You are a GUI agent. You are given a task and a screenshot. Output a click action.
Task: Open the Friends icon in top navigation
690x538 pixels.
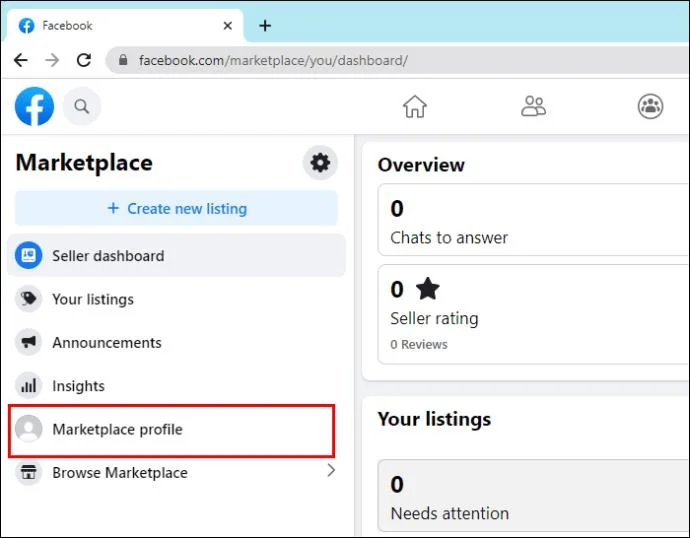533,106
